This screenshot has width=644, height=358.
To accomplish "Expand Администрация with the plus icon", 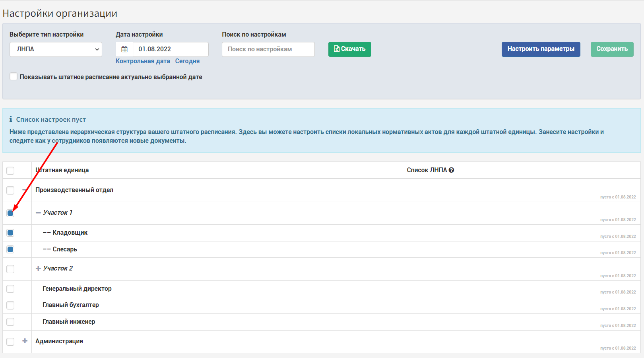I will point(25,341).
